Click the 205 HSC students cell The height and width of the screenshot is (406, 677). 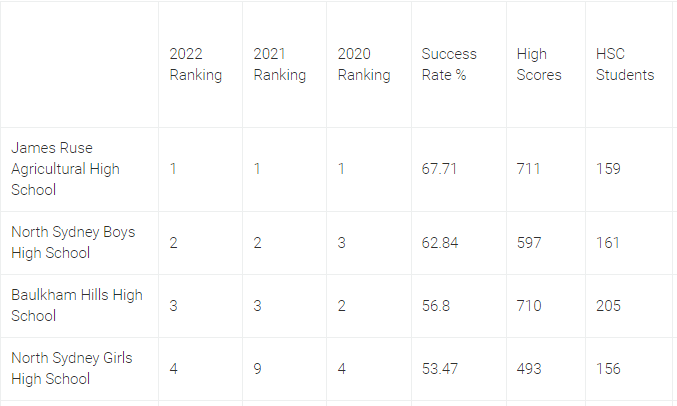[608, 306]
